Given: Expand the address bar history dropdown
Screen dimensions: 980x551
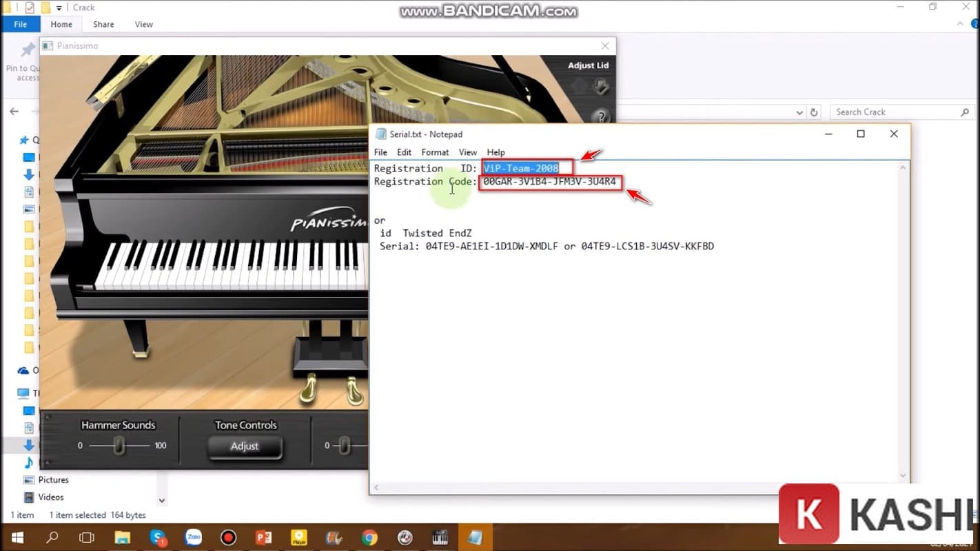Looking at the screenshot, I should coord(799,112).
